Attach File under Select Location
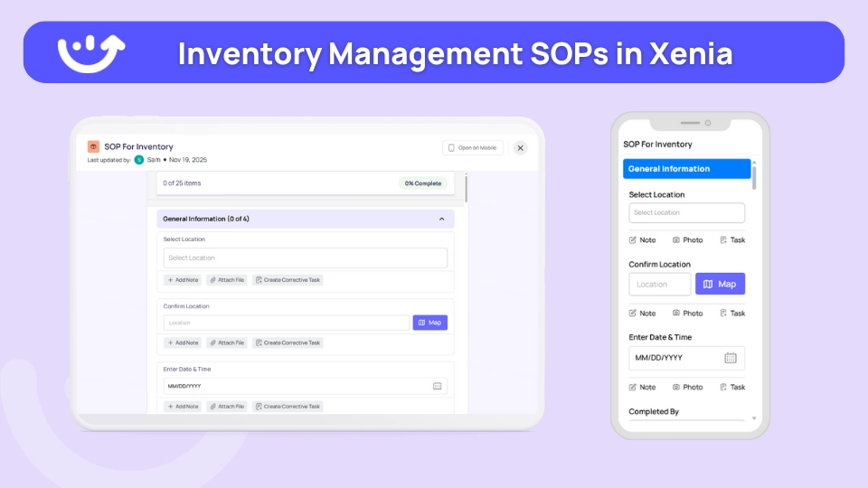Screen dimensions: 868x488 (227, 280)
